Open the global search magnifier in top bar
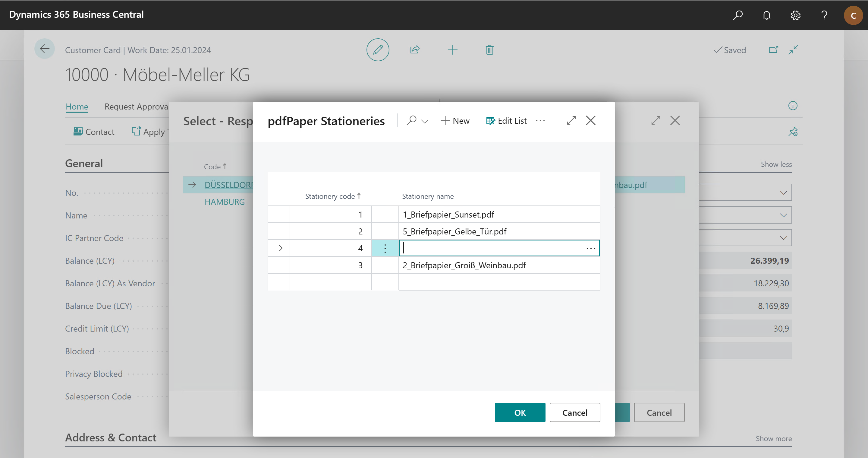 [x=737, y=15]
